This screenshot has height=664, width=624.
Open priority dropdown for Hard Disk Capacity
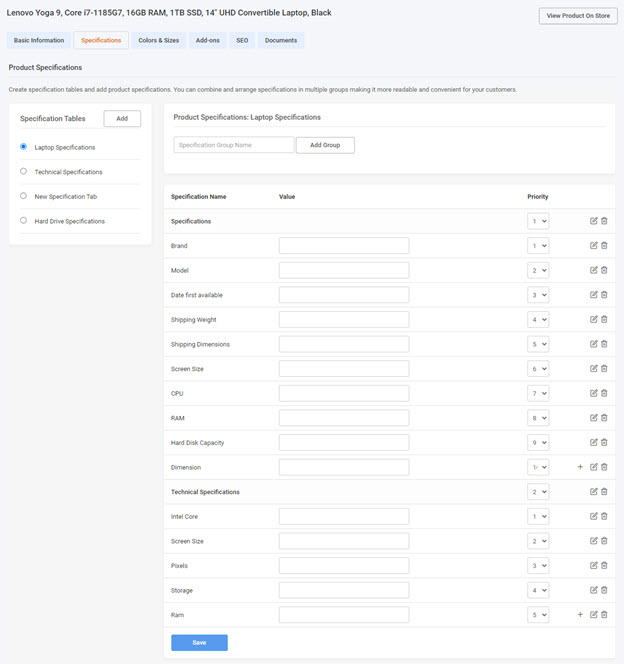point(538,443)
